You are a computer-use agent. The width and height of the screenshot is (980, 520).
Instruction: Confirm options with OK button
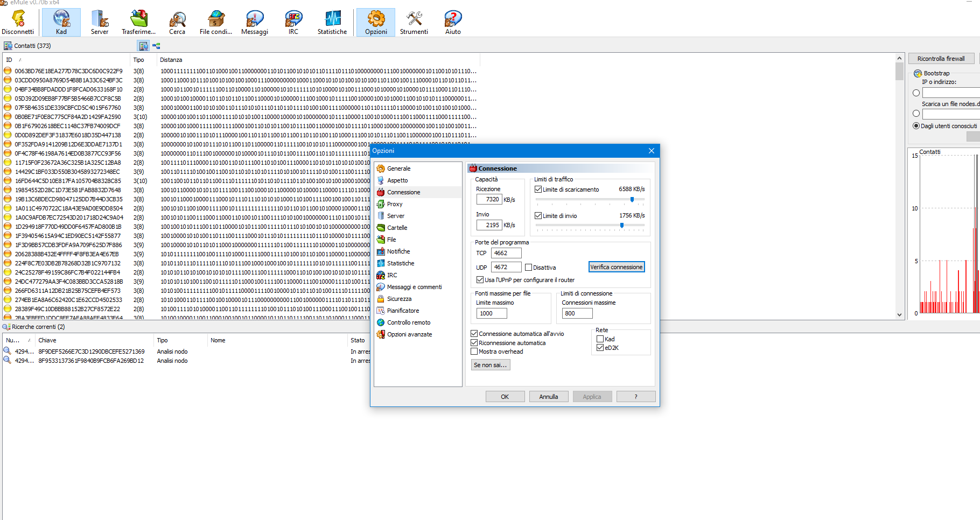[505, 397]
